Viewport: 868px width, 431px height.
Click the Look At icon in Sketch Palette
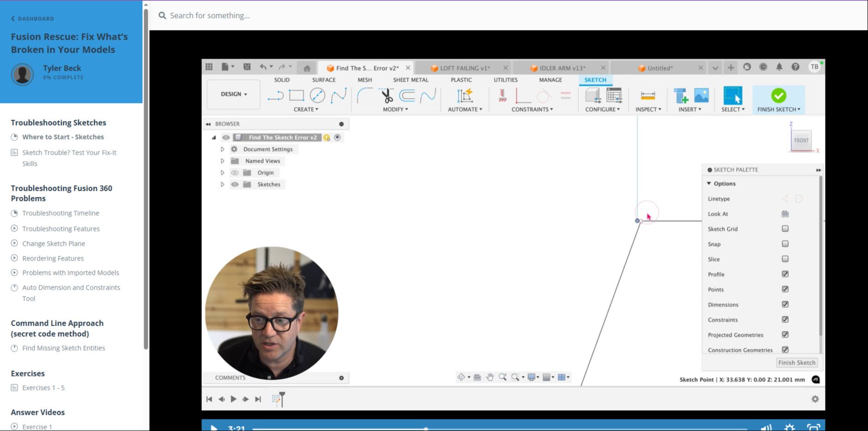785,214
